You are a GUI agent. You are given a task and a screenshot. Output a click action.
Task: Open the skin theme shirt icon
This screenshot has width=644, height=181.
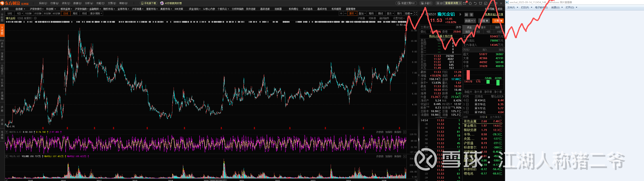[481, 3]
